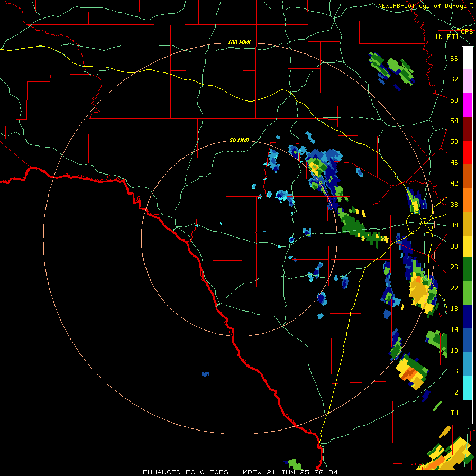The image size is (476, 476).
Task: Click the "[K FT]" units label
Action: click(x=447, y=36)
